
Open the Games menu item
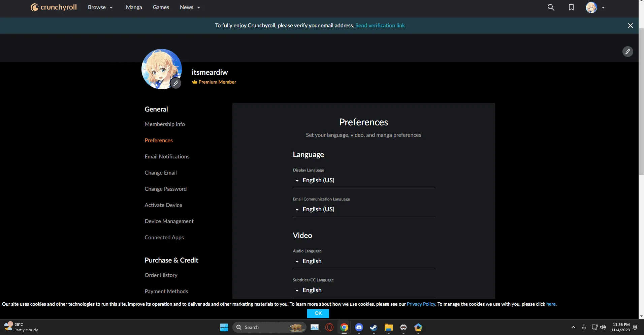(161, 7)
